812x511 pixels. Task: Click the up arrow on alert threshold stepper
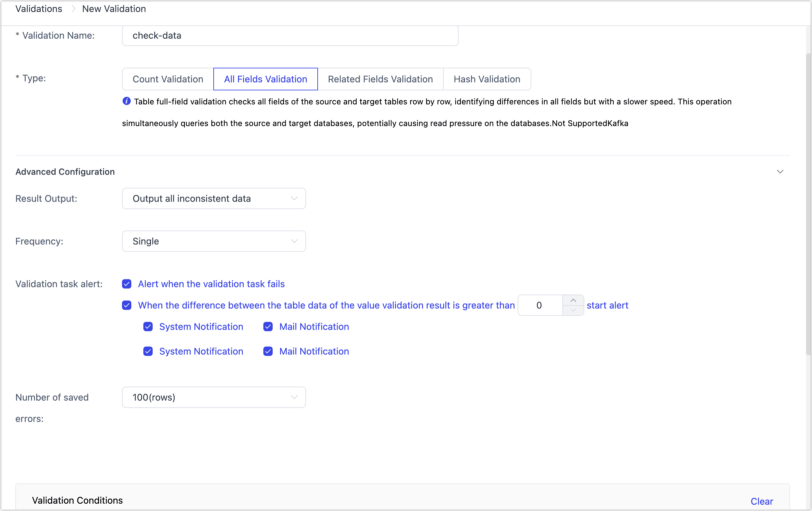point(573,300)
